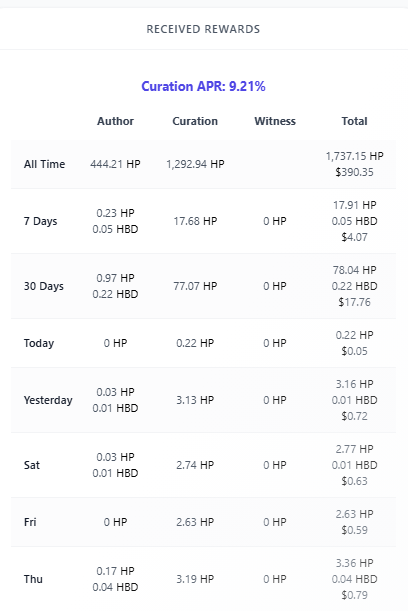Click the 1,292.94 HP all-time curation value
This screenshot has width=408, height=611.
coord(195,164)
